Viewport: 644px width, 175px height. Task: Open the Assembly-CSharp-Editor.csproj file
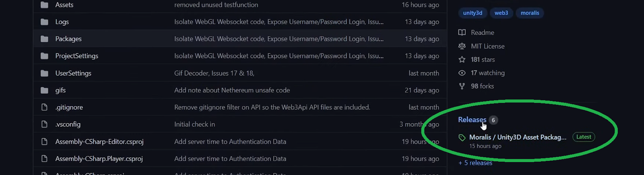click(x=99, y=142)
